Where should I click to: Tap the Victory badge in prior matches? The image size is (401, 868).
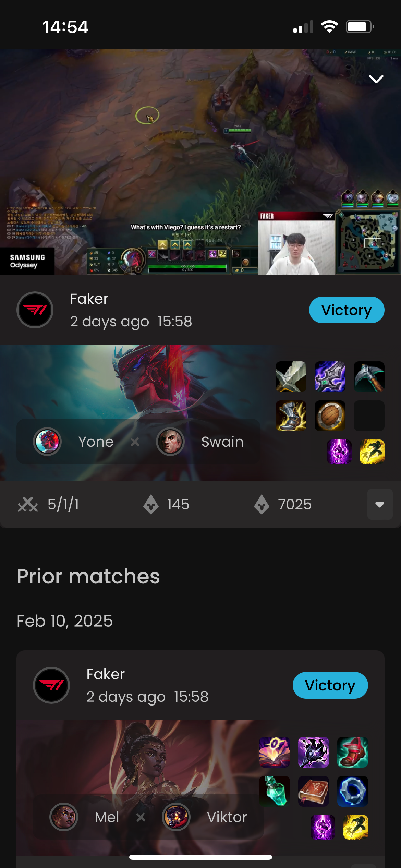(330, 685)
